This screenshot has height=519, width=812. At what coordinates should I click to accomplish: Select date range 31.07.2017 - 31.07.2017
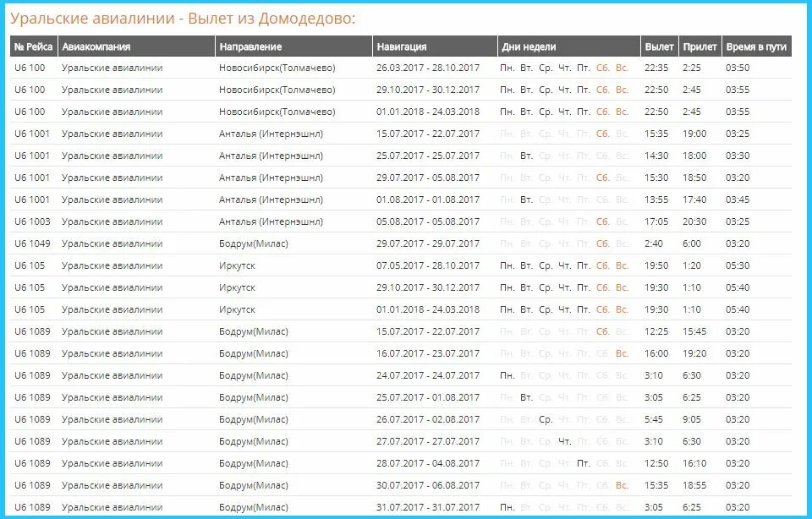point(428,508)
